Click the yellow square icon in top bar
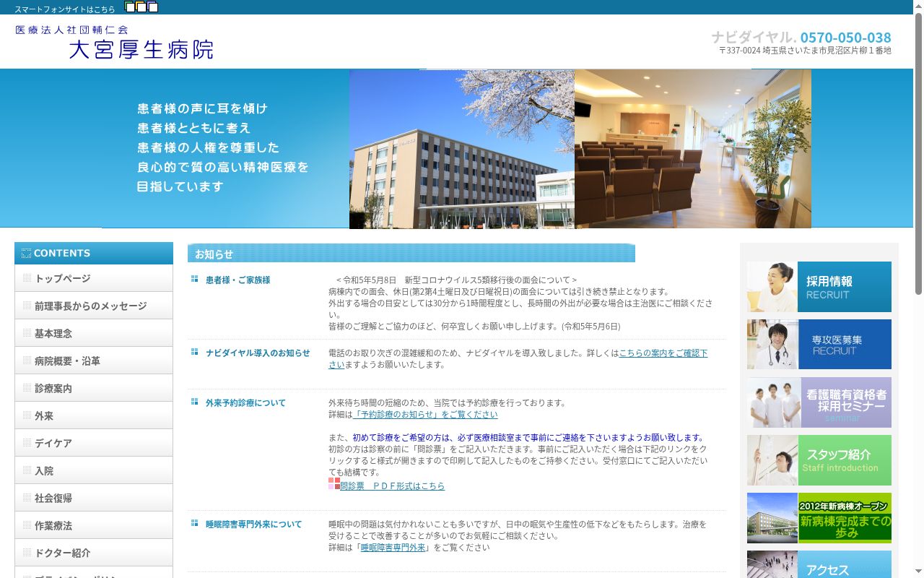 tap(141, 7)
